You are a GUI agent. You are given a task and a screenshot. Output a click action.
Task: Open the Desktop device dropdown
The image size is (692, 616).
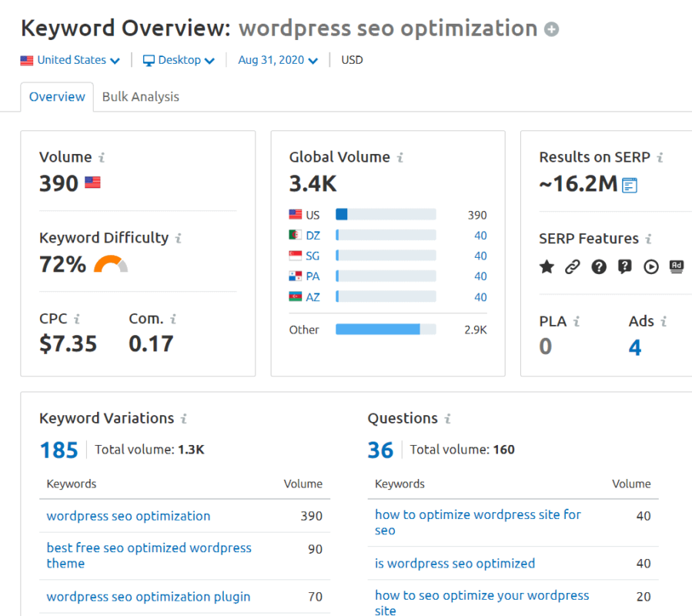pos(179,60)
